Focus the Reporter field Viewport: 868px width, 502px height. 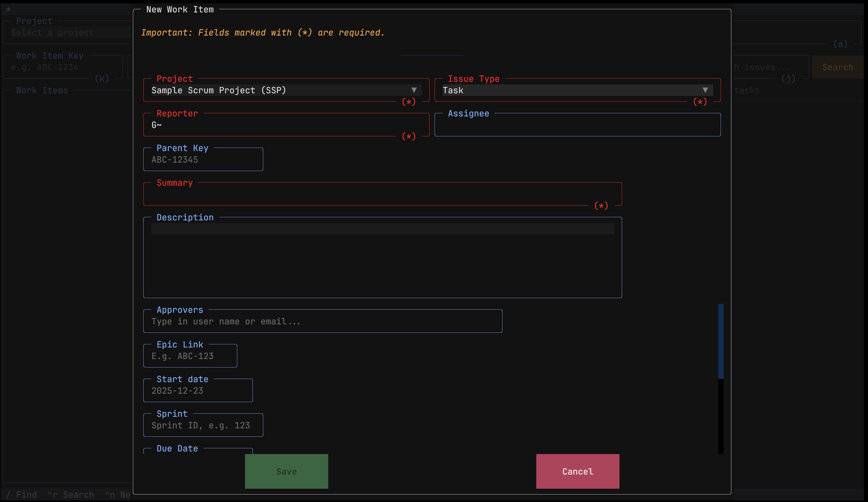(x=286, y=125)
